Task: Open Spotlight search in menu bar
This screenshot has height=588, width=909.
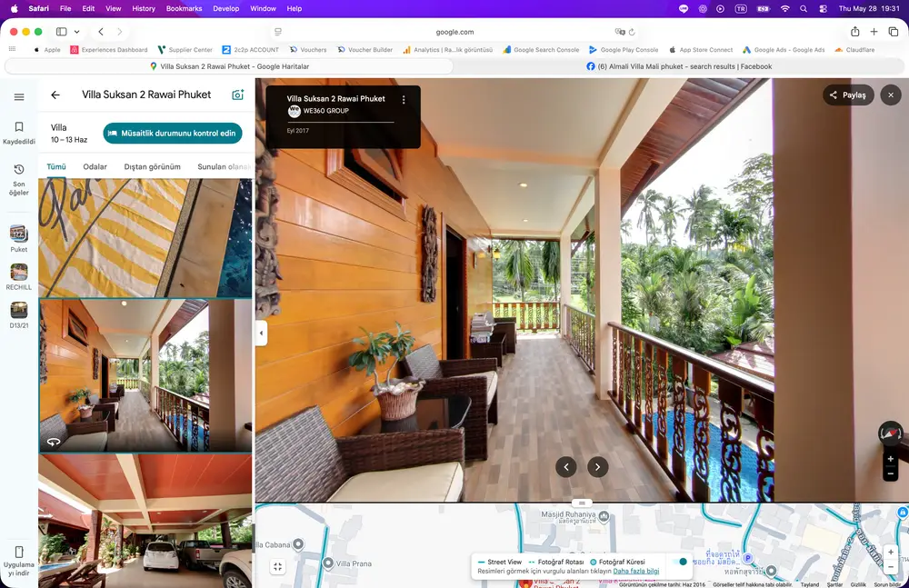Action: point(804,9)
